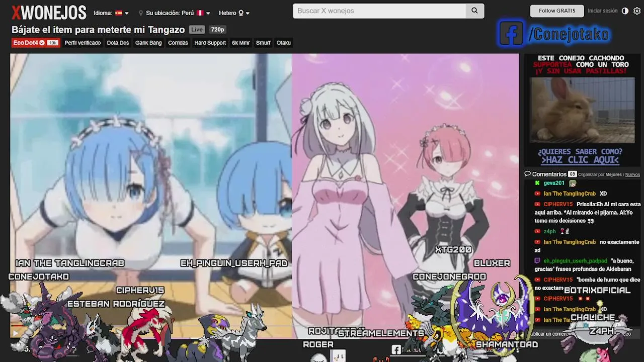Click the geva201 username

pos(554,183)
